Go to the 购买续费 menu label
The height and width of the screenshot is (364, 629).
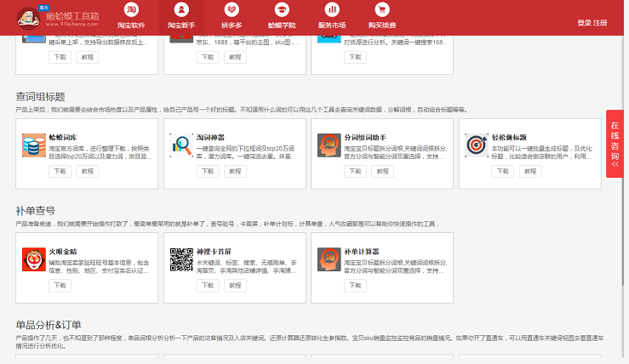(x=382, y=26)
